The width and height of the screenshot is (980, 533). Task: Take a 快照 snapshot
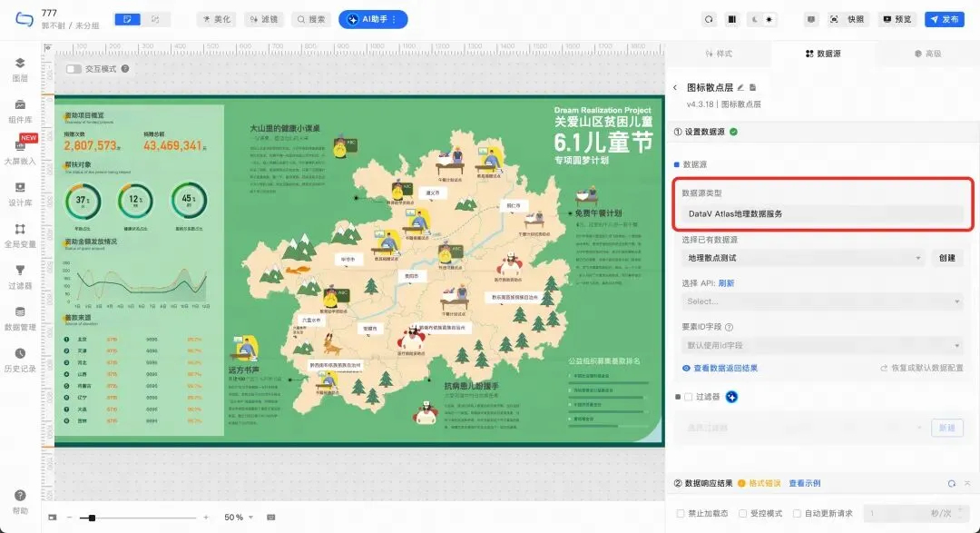pos(848,19)
